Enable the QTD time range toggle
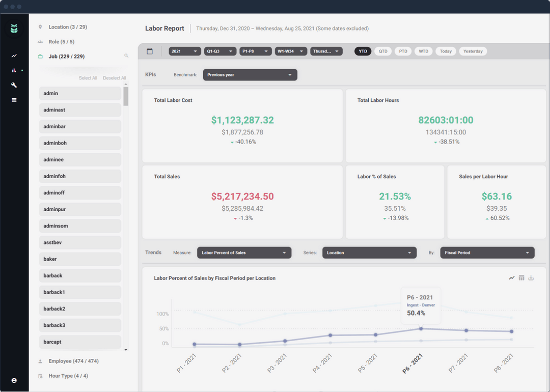The width and height of the screenshot is (550, 392). pos(382,51)
